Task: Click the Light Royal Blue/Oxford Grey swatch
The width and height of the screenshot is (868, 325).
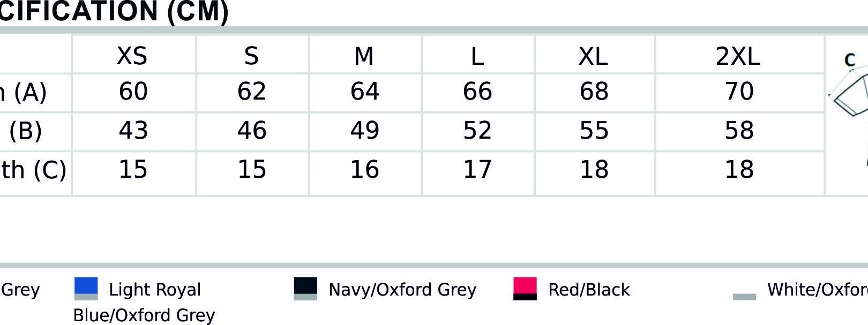Action: click(x=86, y=289)
